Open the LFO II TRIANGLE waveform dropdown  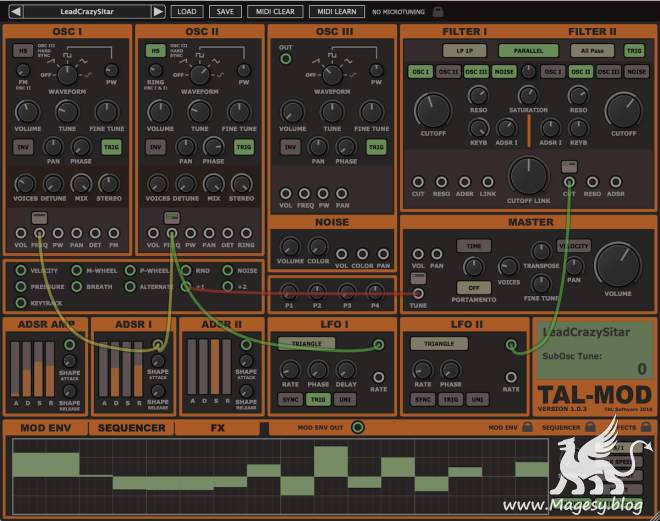pyautogui.click(x=439, y=343)
